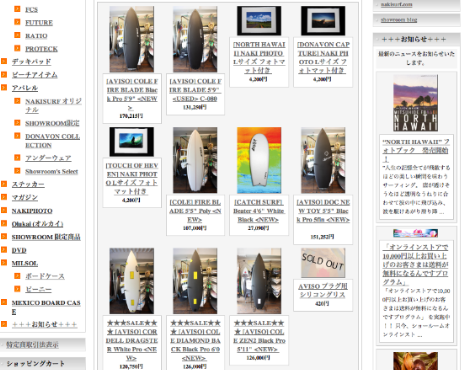This screenshot has height=370, width=466.
Task: Open the Catch Surf Beater colorful board thumbnail
Action: 259,160
